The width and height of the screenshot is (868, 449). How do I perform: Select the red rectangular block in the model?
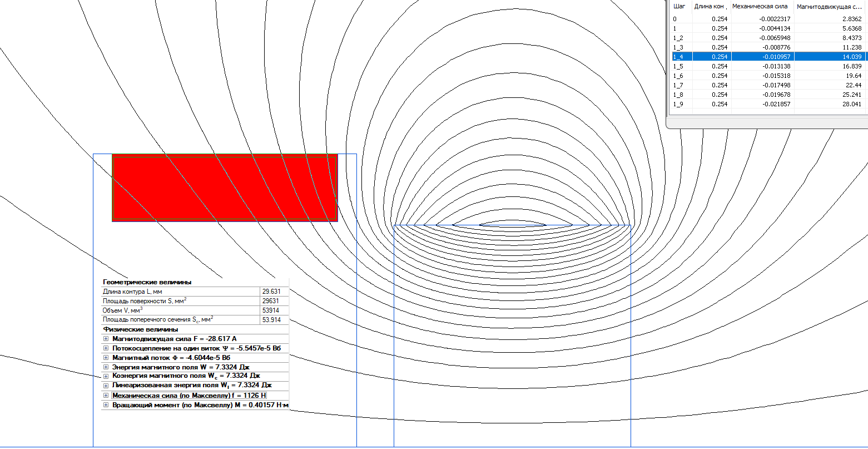click(x=225, y=188)
